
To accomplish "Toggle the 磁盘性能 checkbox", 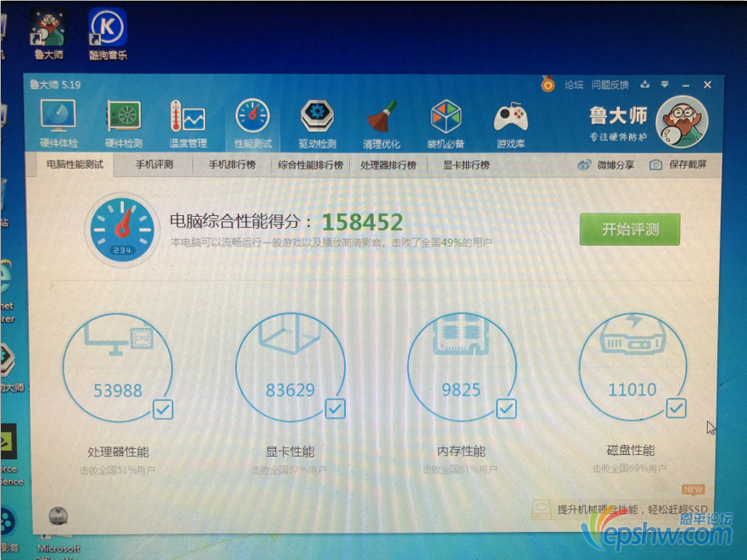I will (x=676, y=408).
